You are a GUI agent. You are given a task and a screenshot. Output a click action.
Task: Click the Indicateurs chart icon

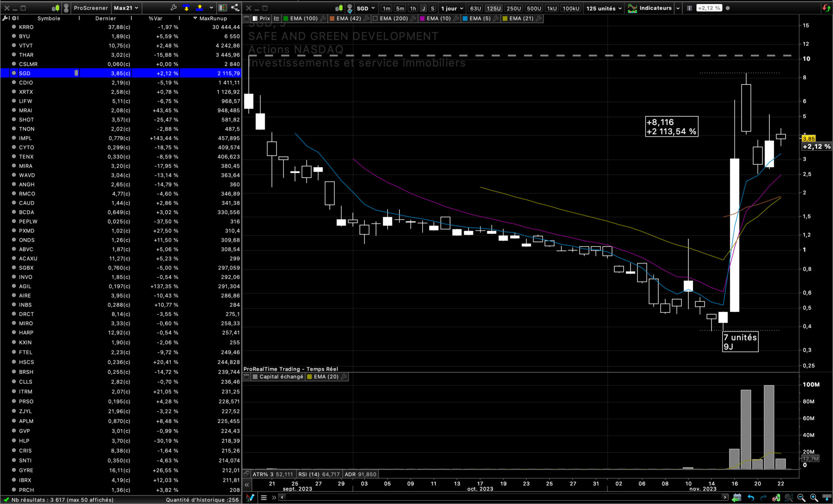pos(632,8)
